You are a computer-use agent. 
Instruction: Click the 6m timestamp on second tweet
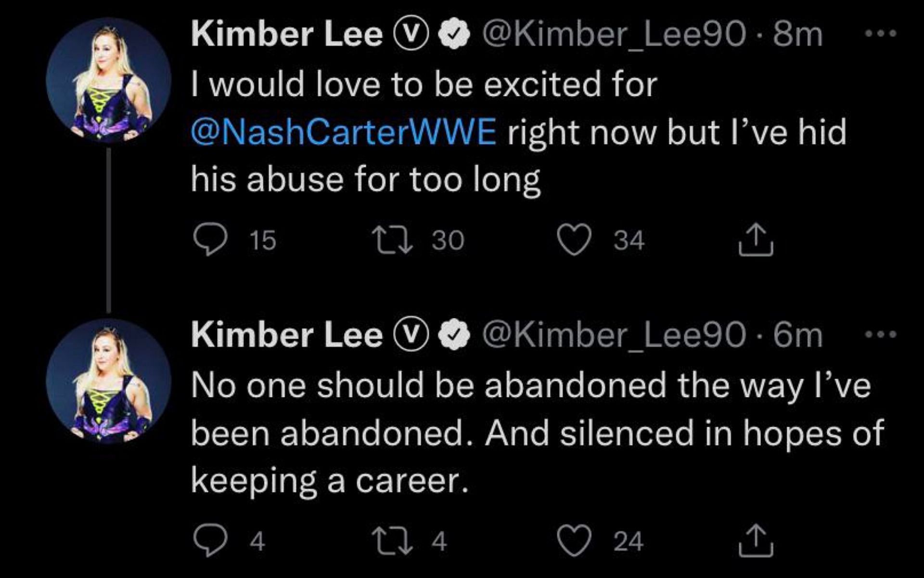click(798, 335)
